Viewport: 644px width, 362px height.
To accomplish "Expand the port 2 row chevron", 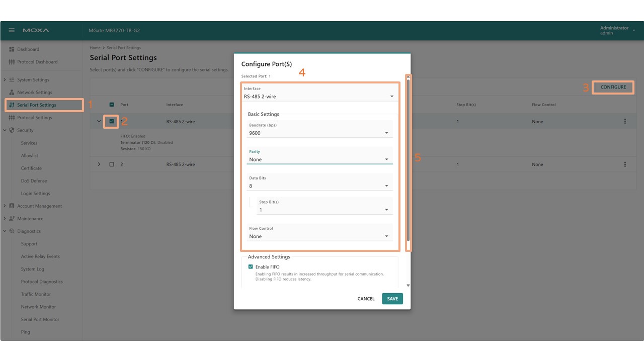I will point(99,164).
